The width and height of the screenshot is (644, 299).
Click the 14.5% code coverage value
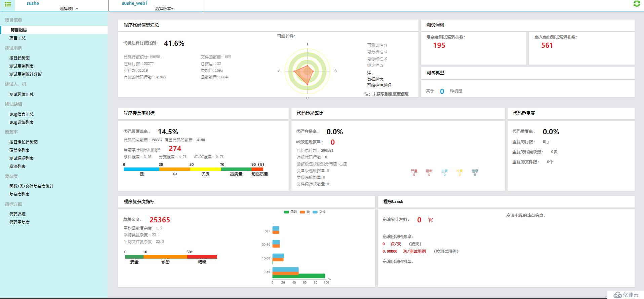click(168, 132)
